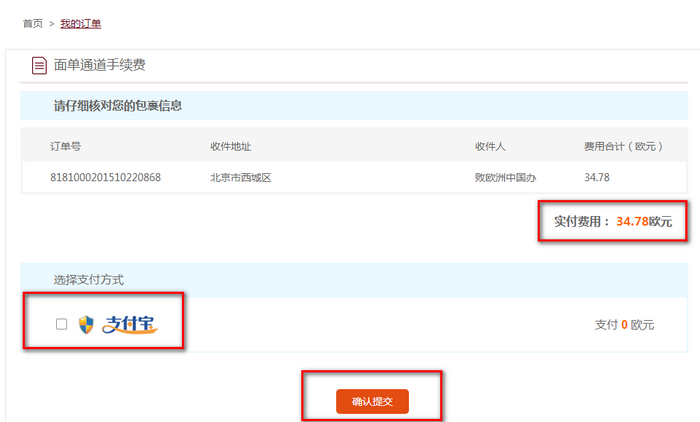Click the 收件地址 column header
This screenshot has width=700, height=422.
click(x=230, y=147)
